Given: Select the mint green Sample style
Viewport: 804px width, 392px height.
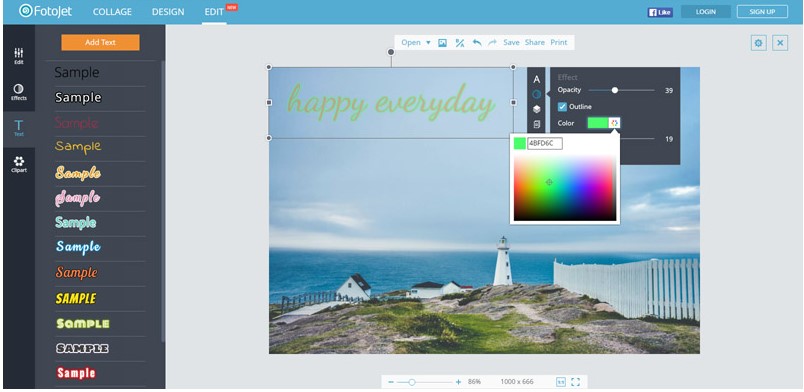Looking at the screenshot, I should 76,222.
